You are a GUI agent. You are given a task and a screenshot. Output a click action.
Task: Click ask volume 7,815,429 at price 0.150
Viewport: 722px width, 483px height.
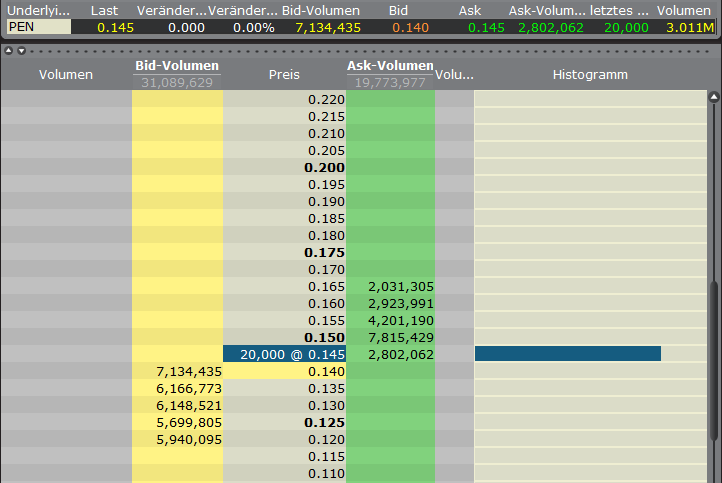pyautogui.click(x=391, y=336)
